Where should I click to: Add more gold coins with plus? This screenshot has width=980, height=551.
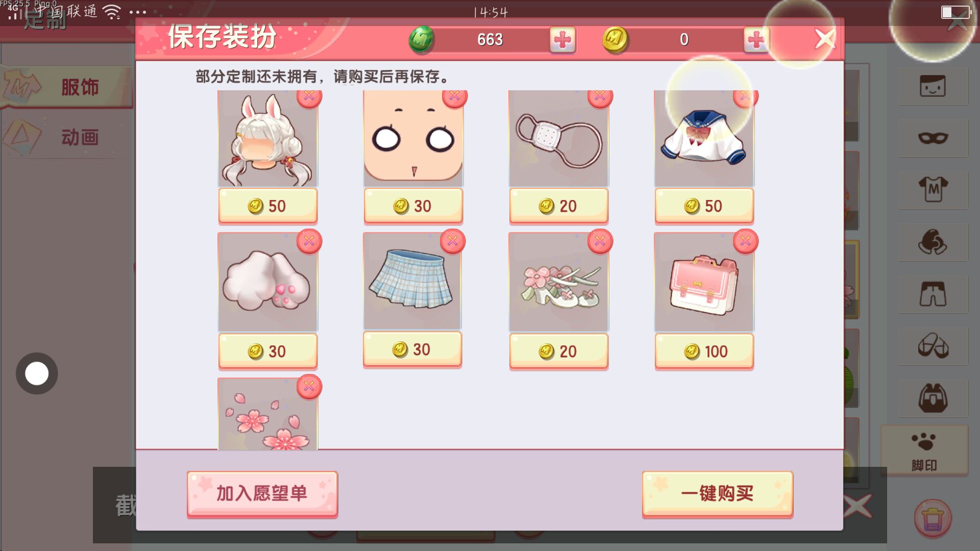(x=756, y=40)
